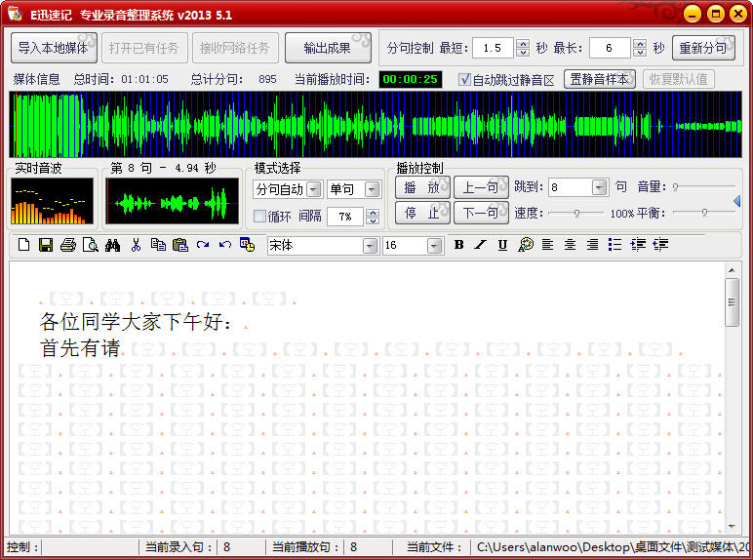Click the 最长 seconds input field
Image resolution: width=753 pixels, height=560 pixels.
pyautogui.click(x=610, y=48)
